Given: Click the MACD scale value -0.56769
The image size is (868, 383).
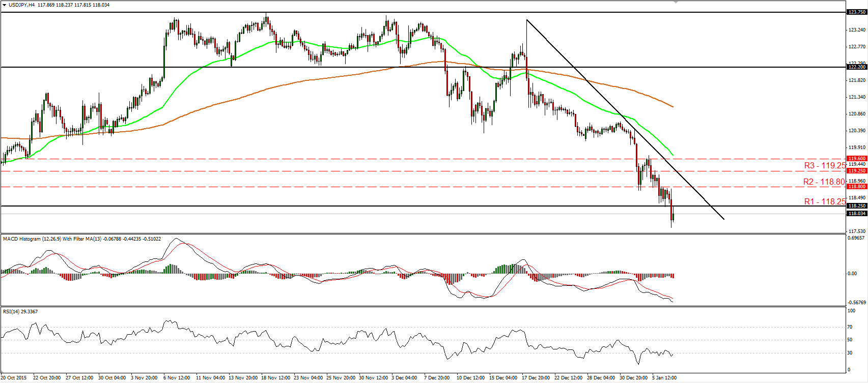Looking at the screenshot, I should (x=856, y=302).
